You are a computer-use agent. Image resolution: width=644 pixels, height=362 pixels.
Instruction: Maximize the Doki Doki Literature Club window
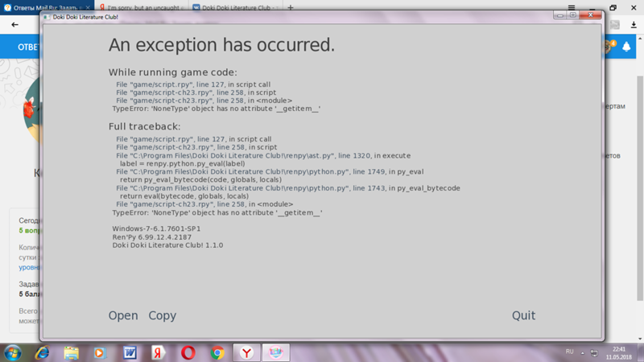tap(572, 15)
